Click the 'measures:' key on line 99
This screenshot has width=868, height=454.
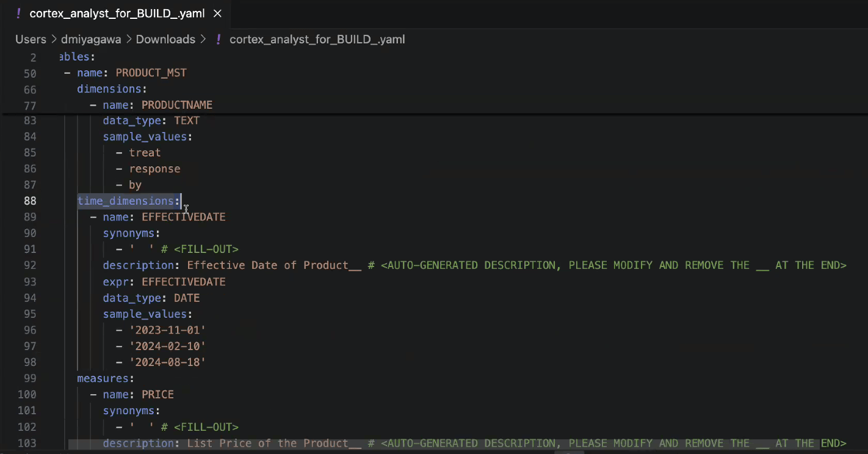tap(105, 378)
